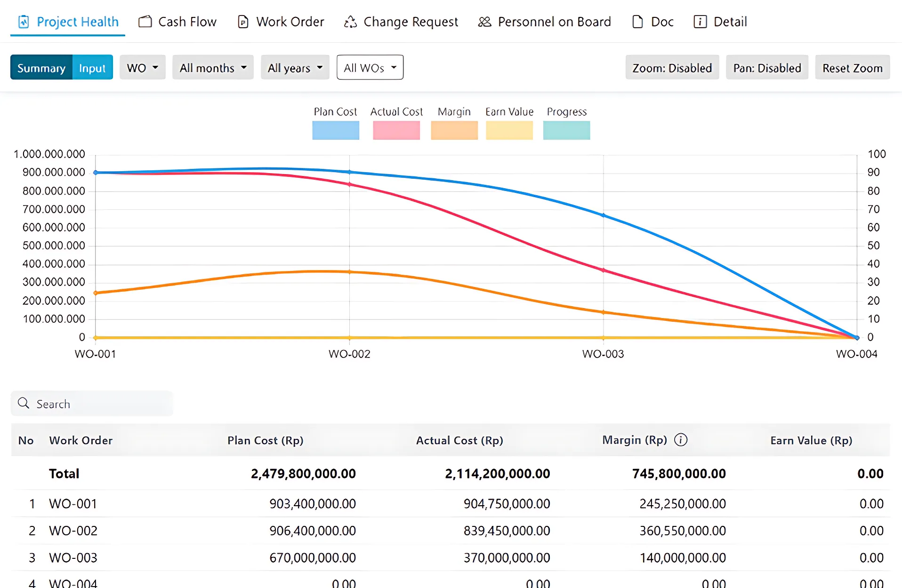This screenshot has width=902, height=588.
Task: Switch to the Input view
Action: pos(92,68)
